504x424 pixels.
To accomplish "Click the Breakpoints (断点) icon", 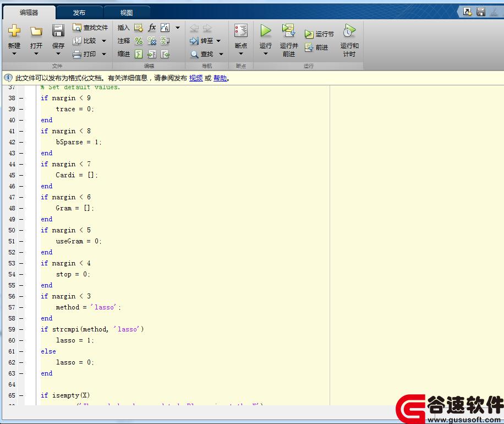I will pyautogui.click(x=241, y=31).
